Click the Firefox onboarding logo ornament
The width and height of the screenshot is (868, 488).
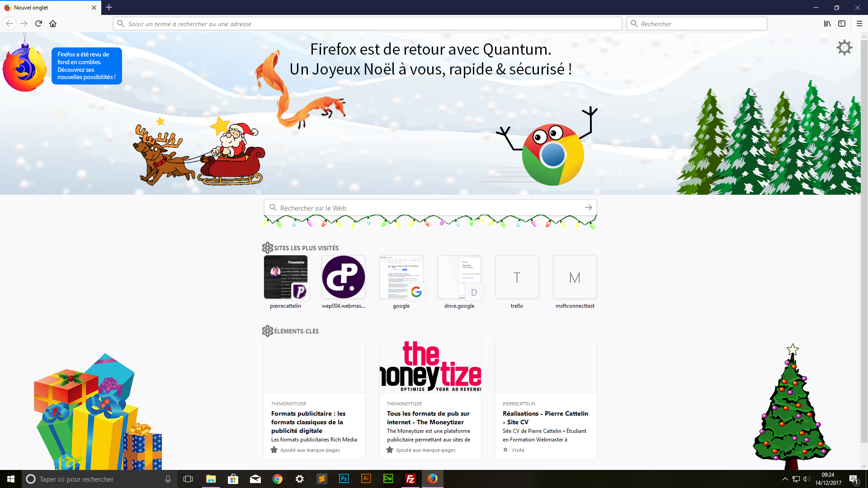[25, 68]
